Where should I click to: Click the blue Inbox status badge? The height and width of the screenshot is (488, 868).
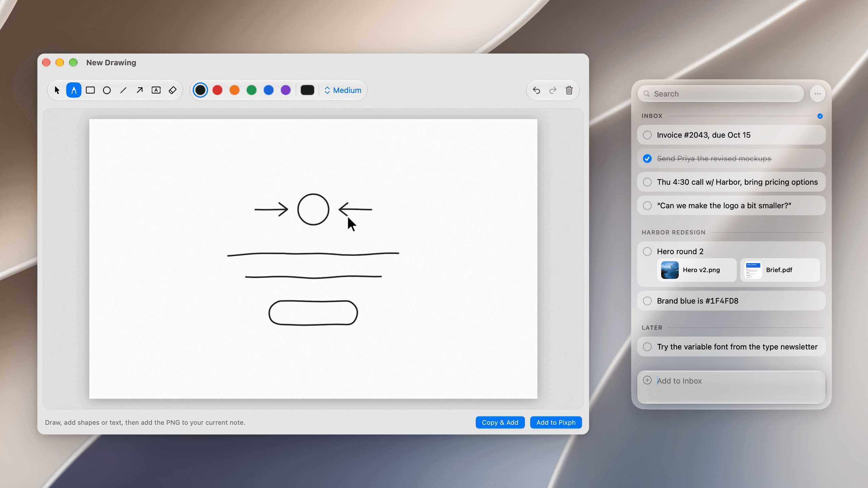(x=820, y=116)
